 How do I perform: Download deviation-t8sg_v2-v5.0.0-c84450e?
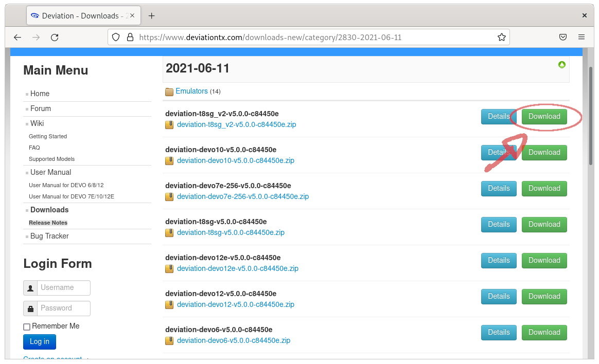(x=544, y=116)
